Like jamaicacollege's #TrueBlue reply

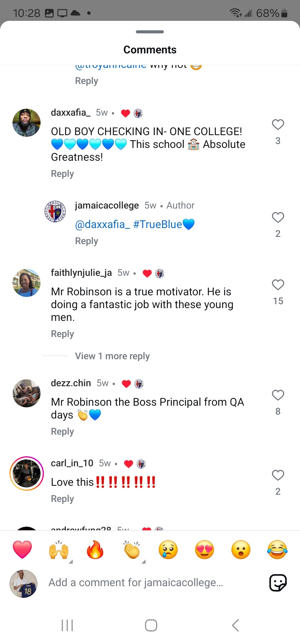click(x=278, y=217)
